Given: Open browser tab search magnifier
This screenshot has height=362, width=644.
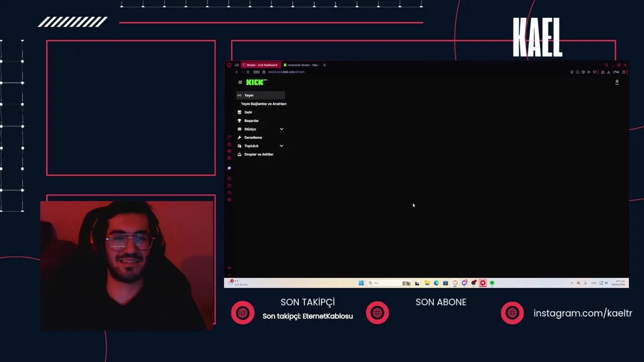Looking at the screenshot, I should point(606,65).
